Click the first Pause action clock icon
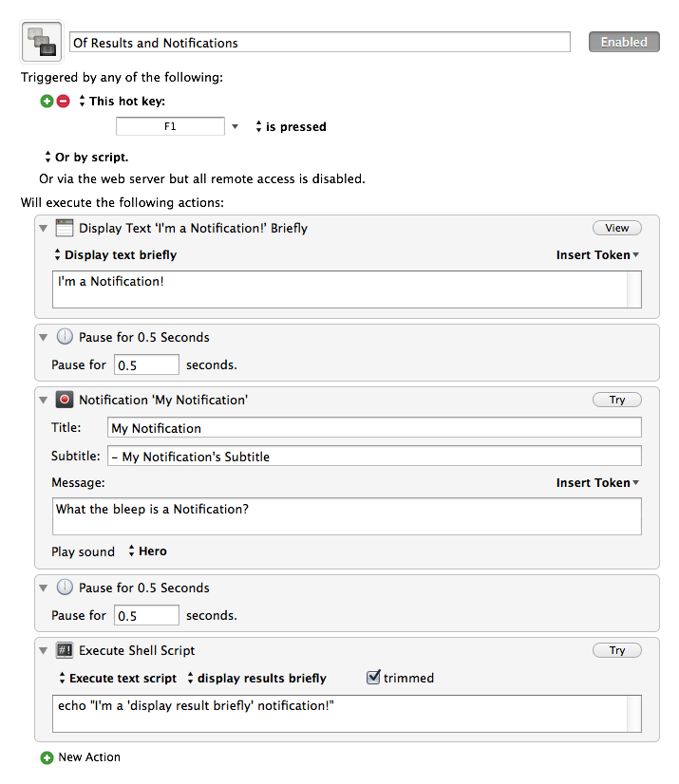Screen dimensions: 679x784 point(65,337)
